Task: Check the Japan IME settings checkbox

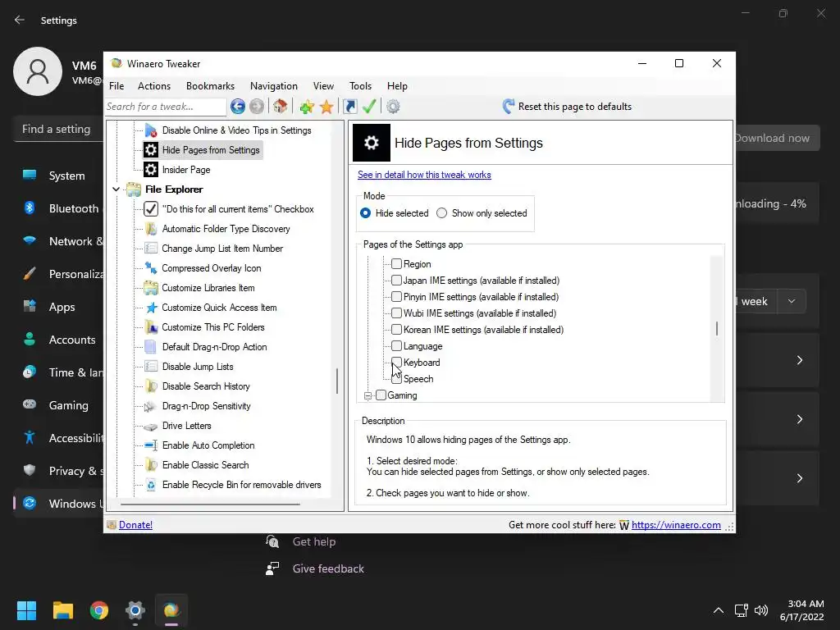Action: click(x=396, y=281)
